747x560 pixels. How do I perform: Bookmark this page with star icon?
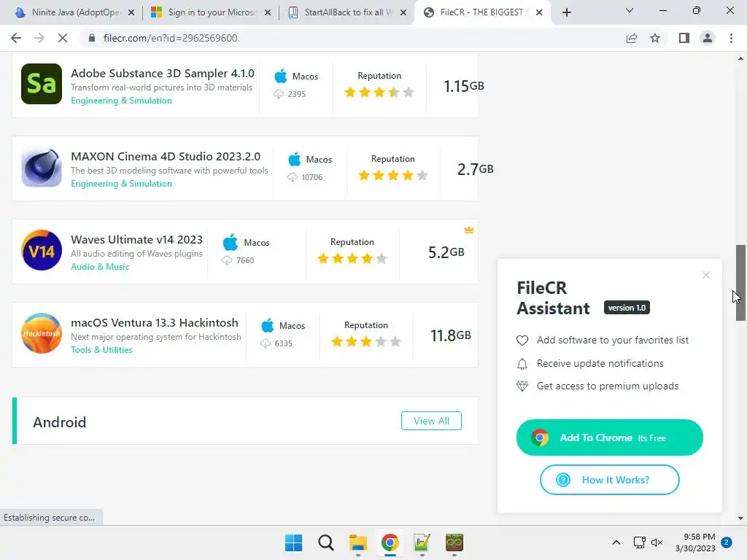(655, 38)
